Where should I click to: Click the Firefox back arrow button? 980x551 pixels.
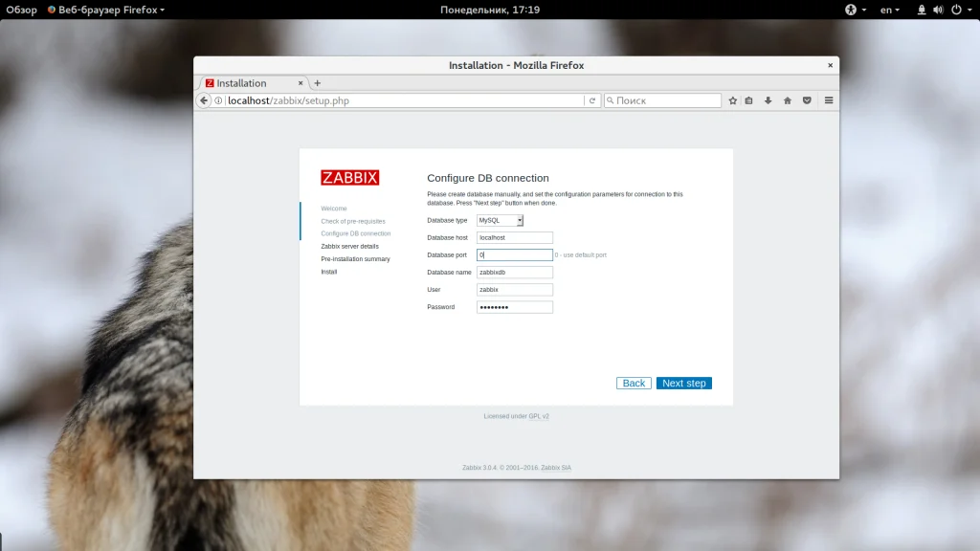coord(204,100)
